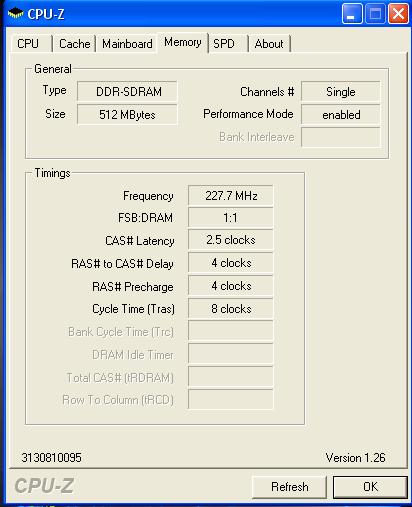
Task: Click the Channels # label
Action: tap(267, 92)
